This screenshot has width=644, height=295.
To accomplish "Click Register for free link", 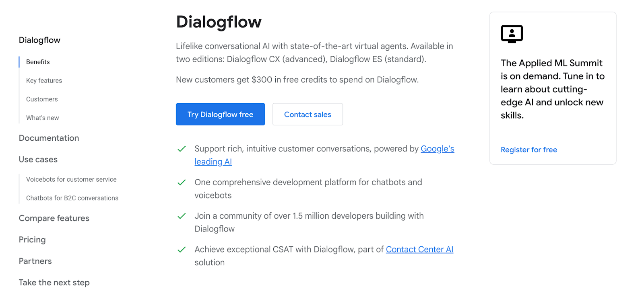I will (x=529, y=150).
